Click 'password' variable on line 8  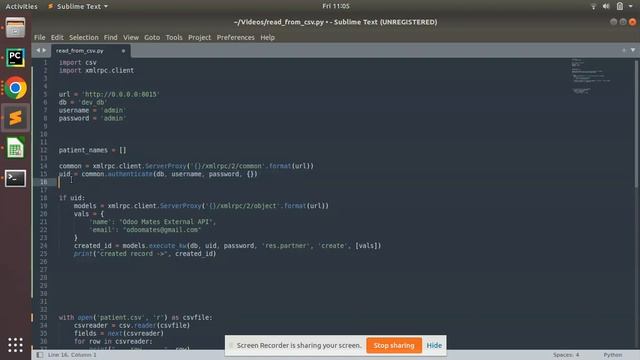click(x=74, y=118)
